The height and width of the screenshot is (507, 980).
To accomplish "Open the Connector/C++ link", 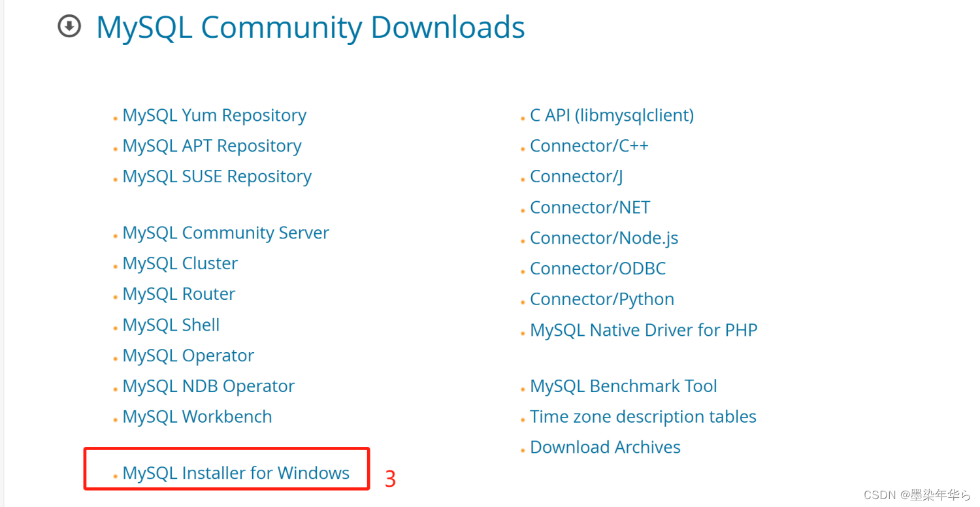I will tap(589, 146).
